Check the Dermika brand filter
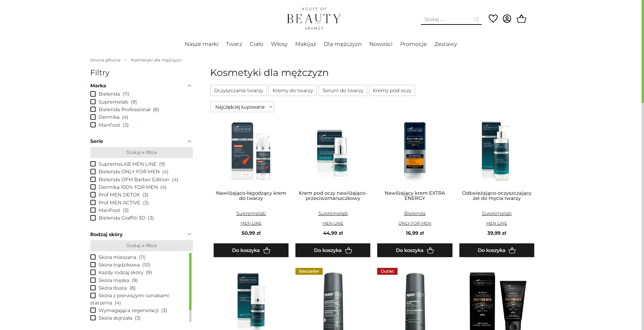Image resolution: width=644 pixels, height=330 pixels. pos(93,117)
